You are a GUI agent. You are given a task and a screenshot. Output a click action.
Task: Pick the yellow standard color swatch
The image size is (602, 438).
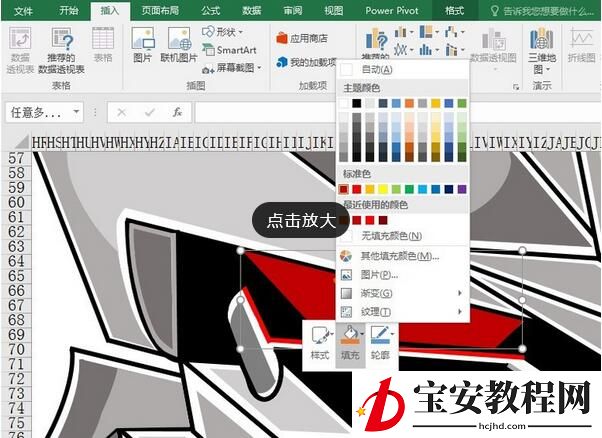click(x=383, y=189)
